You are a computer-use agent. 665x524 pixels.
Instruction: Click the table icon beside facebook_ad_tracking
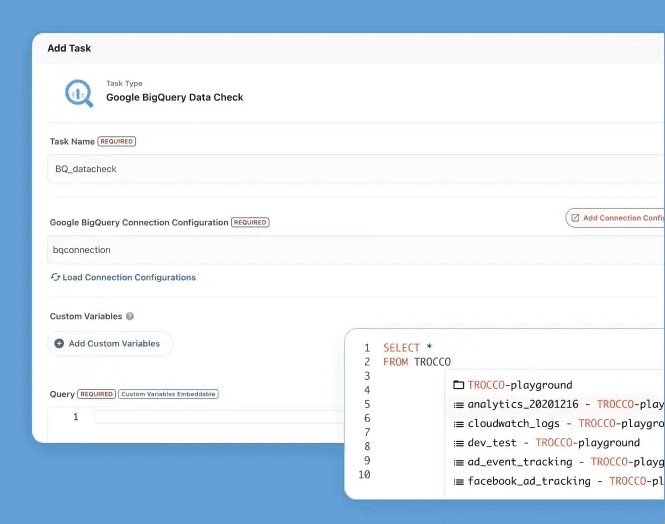(458, 482)
